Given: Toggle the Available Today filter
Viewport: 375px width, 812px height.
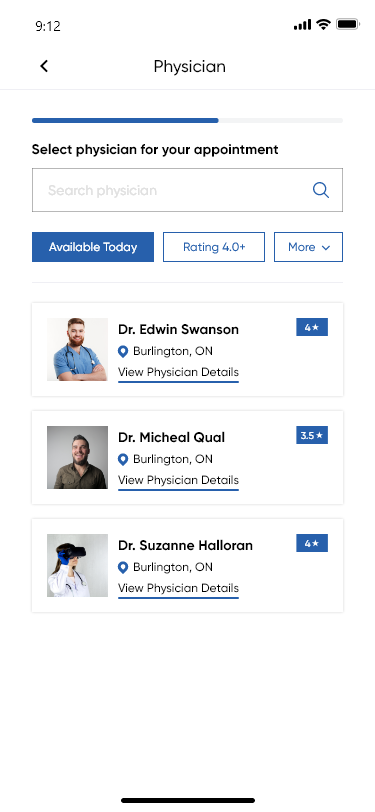Looking at the screenshot, I should [x=93, y=247].
